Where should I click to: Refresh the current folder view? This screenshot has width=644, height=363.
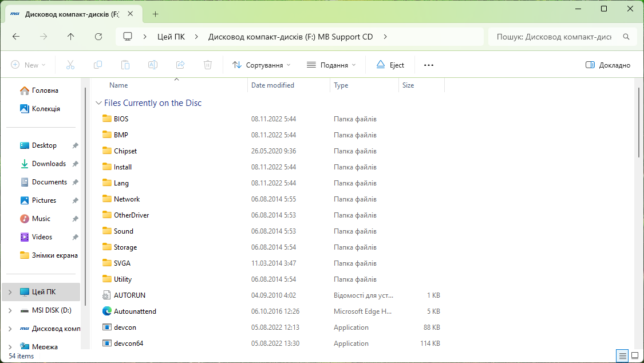point(98,37)
